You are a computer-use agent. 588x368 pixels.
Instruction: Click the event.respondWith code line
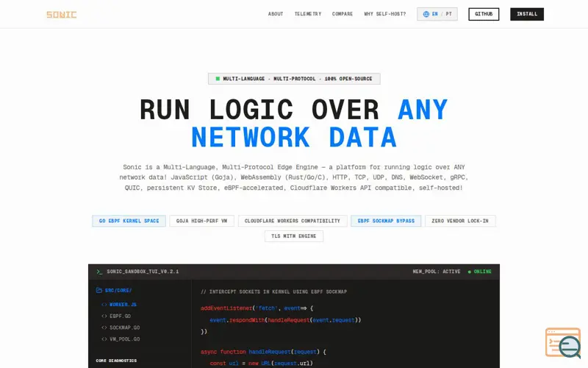pyautogui.click(x=285, y=320)
